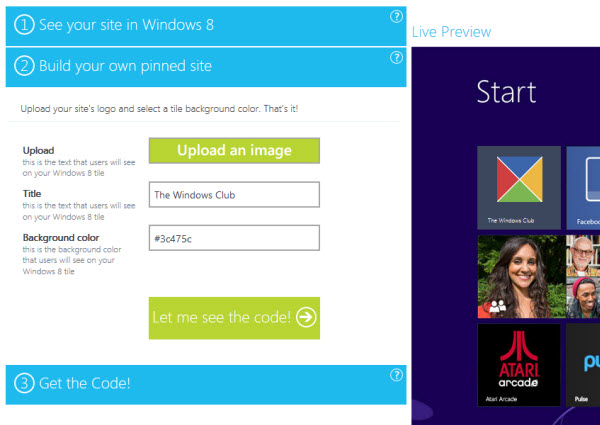Click the circled number 3 step icon
The width and height of the screenshot is (600, 425).
click(x=24, y=383)
